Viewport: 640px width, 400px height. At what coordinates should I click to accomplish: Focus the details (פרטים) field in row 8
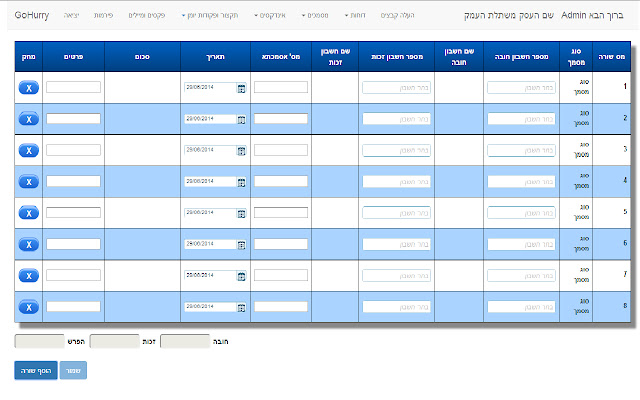pyautogui.click(x=73, y=307)
